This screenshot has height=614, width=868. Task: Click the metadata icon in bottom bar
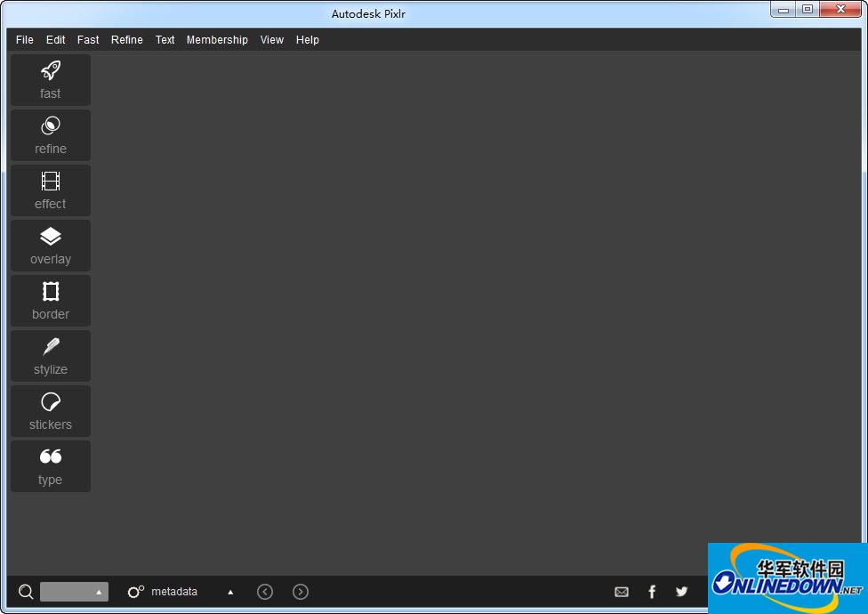[135, 591]
